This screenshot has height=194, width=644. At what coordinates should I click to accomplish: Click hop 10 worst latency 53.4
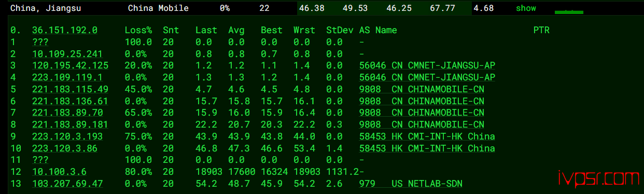[x=304, y=148]
